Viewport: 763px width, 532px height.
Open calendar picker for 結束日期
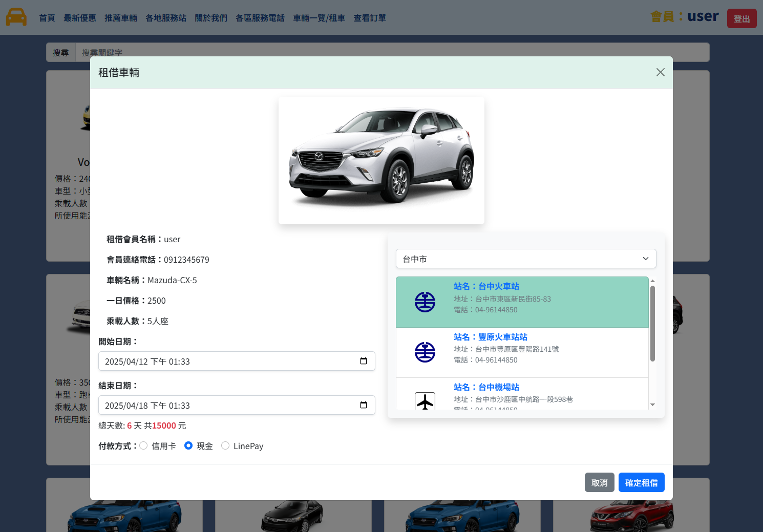[364, 405]
